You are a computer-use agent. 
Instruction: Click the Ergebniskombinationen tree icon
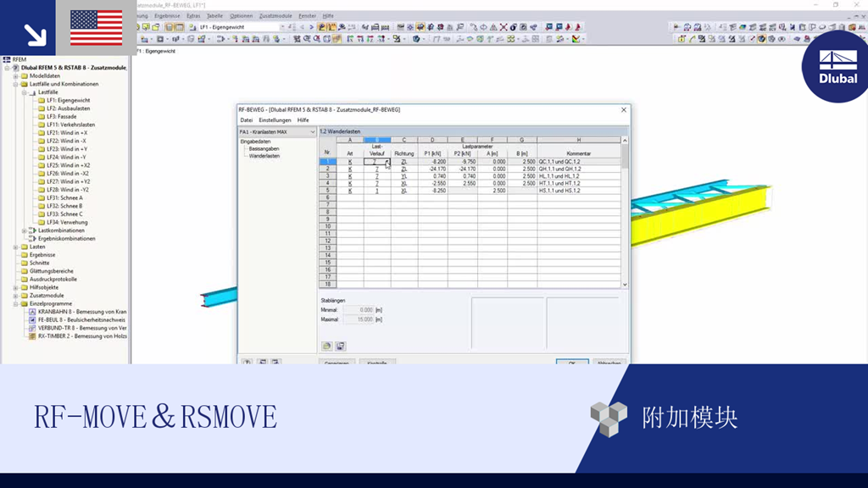pyautogui.click(x=33, y=238)
